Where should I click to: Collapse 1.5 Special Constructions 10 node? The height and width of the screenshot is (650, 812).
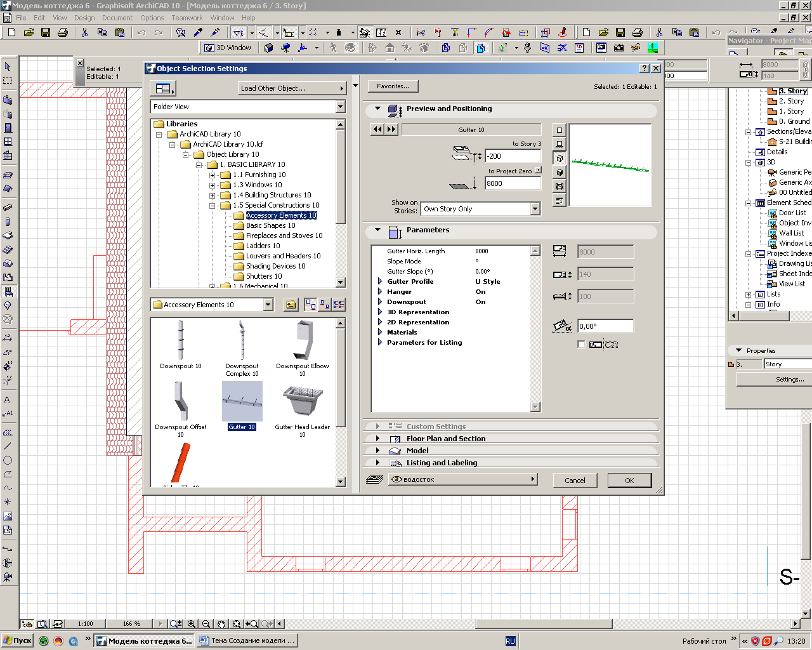[x=213, y=205]
